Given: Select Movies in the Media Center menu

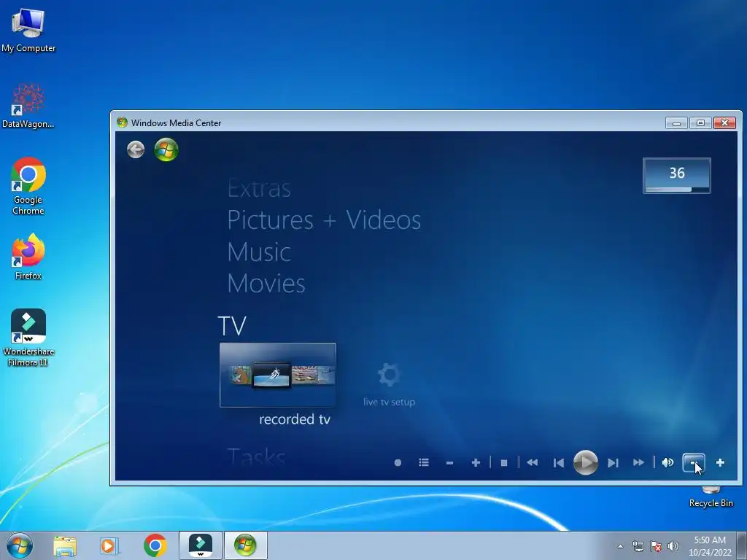Looking at the screenshot, I should pos(266,284).
